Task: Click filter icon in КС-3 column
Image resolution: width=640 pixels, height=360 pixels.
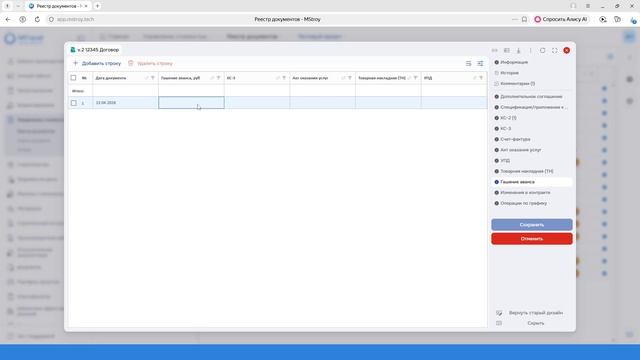Action: point(284,78)
